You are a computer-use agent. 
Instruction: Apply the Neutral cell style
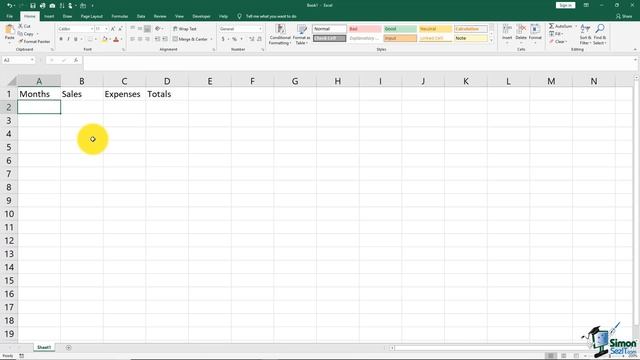[436, 29]
